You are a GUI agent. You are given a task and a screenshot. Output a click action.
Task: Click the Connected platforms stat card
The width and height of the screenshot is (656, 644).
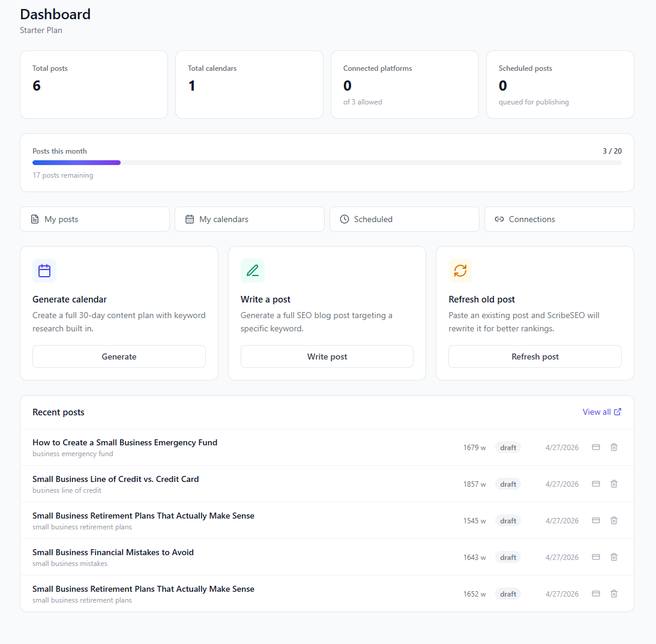click(x=405, y=85)
